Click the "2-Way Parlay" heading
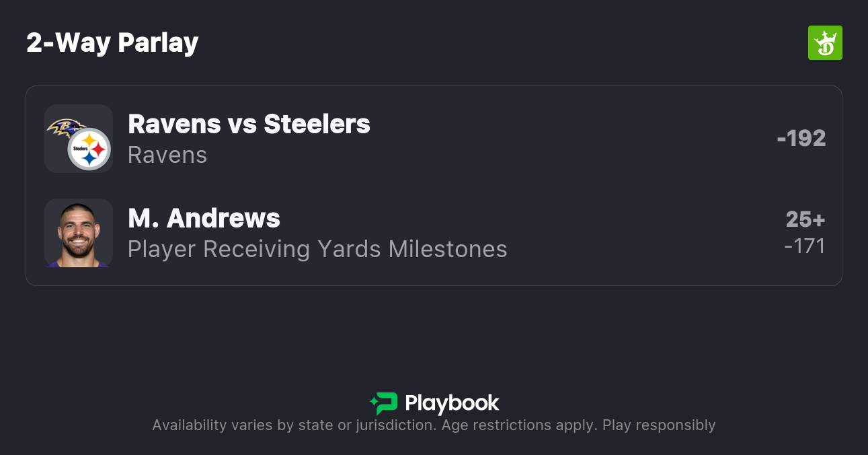The height and width of the screenshot is (455, 868). point(112,43)
